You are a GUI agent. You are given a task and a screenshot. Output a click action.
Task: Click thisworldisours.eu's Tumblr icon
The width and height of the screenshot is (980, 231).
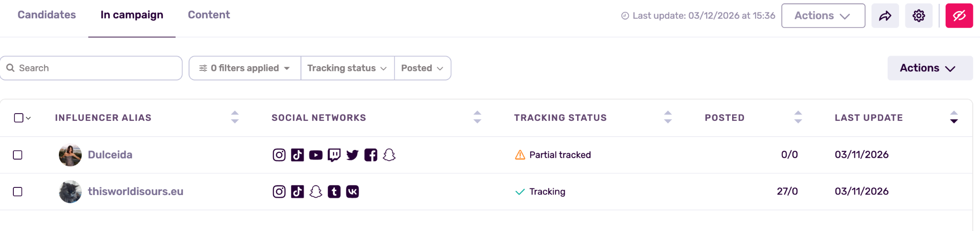click(334, 192)
